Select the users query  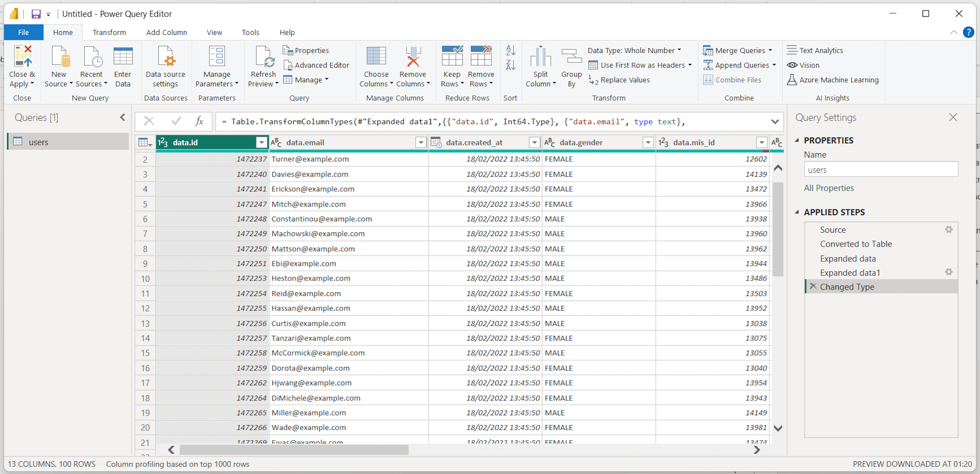coord(68,142)
